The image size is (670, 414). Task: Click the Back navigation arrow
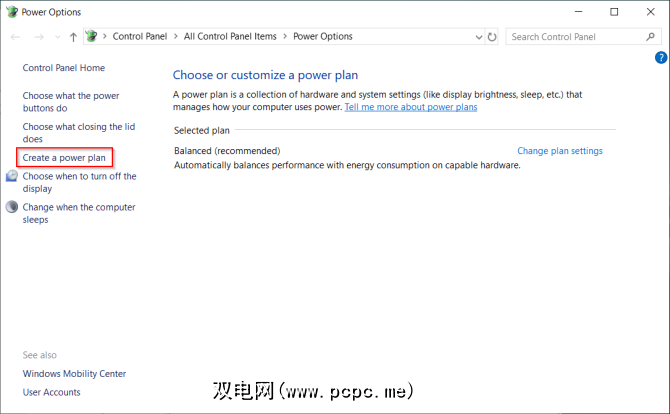[15, 37]
